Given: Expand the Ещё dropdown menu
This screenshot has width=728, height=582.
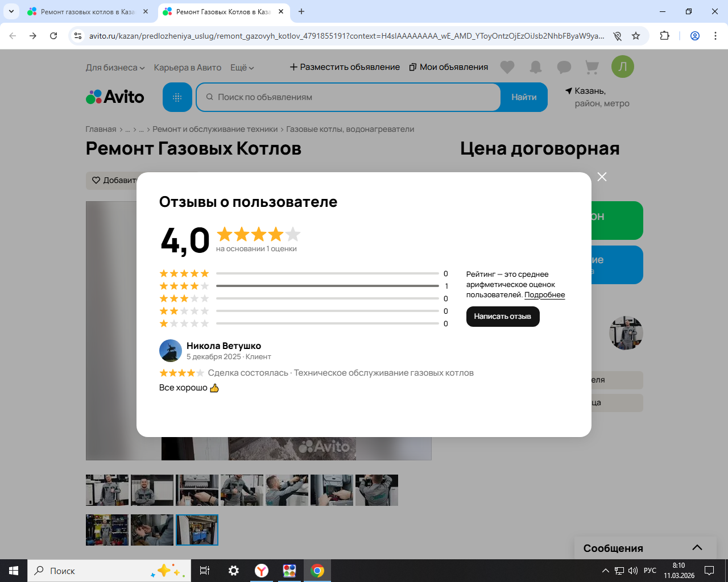Looking at the screenshot, I should point(242,68).
